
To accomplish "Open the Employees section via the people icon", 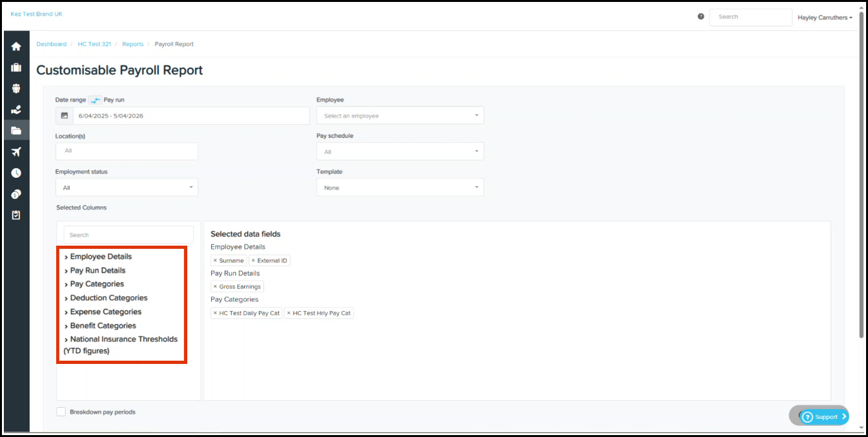I will (16, 88).
